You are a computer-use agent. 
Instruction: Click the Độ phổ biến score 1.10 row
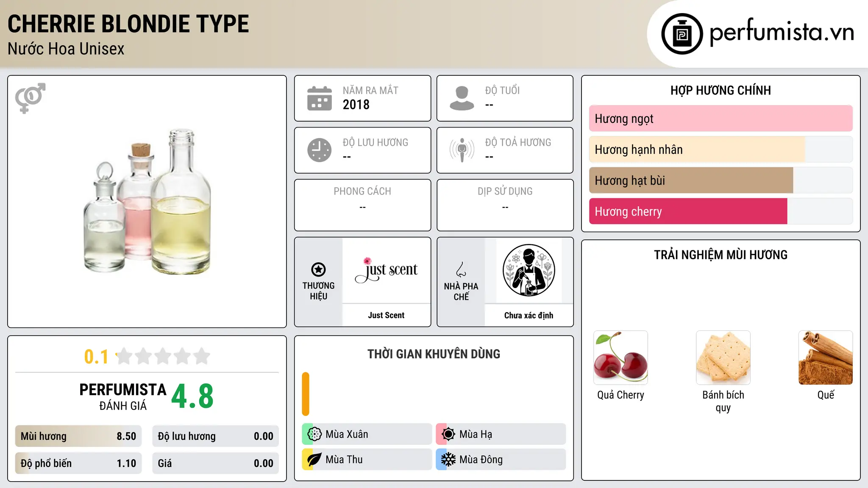[78, 463]
